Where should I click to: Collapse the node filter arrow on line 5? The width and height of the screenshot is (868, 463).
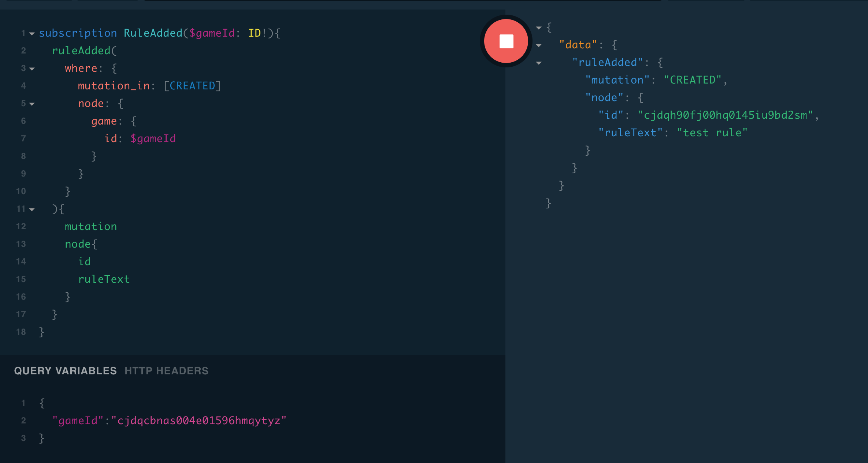coord(32,104)
